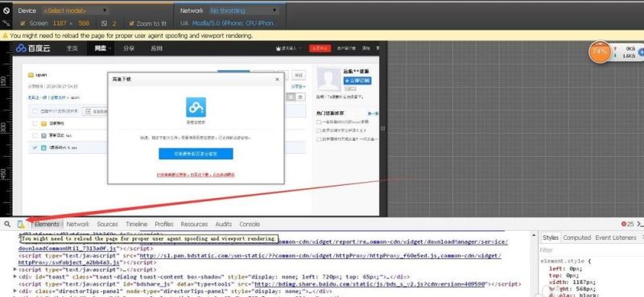Open the Event Listeners sidebar tab
The height and width of the screenshot is (297, 644).
click(616, 238)
